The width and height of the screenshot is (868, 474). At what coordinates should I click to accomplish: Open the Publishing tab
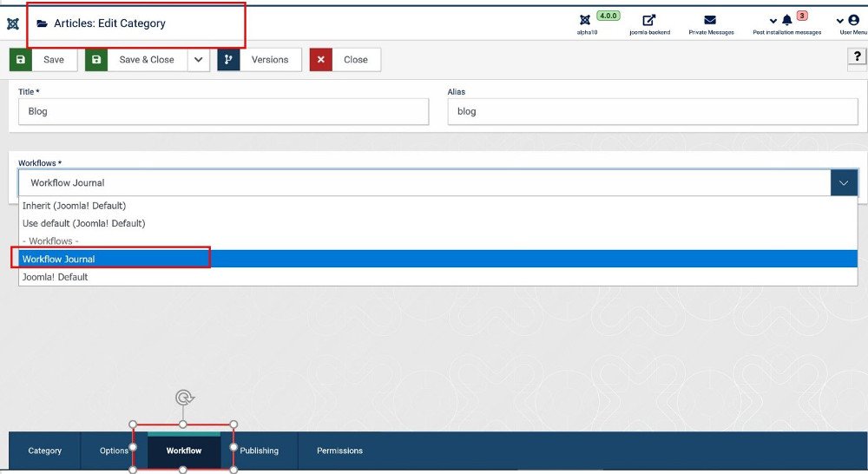click(259, 451)
